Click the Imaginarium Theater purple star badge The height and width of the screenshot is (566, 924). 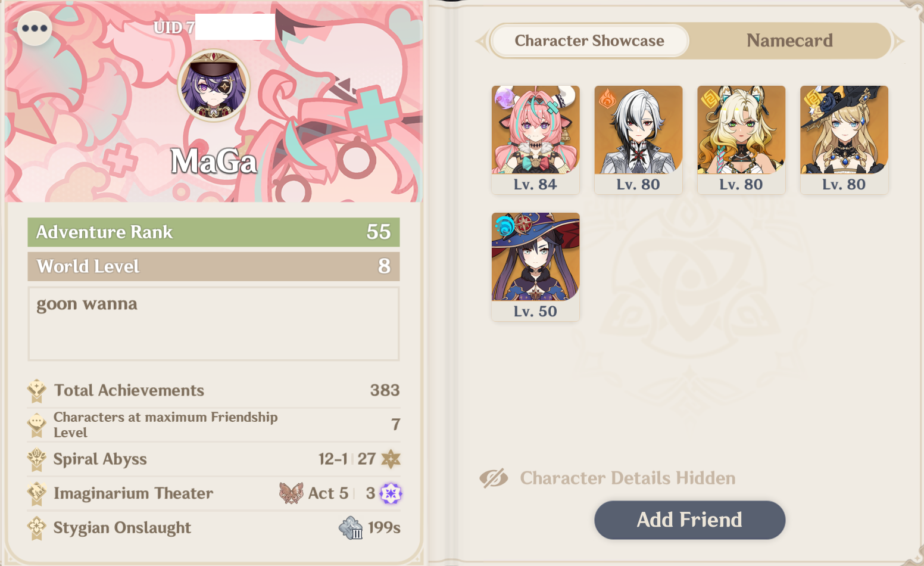(391, 493)
